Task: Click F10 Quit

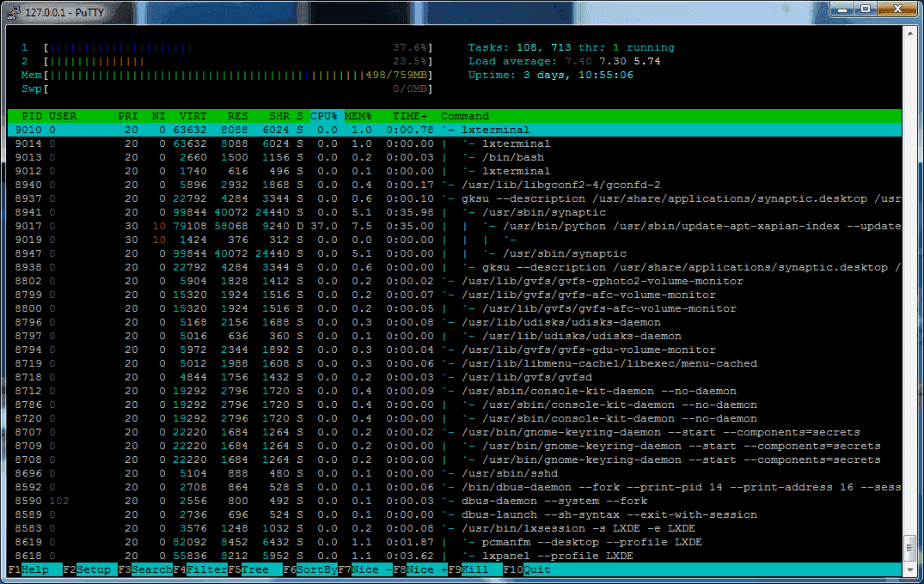Action: [527, 569]
